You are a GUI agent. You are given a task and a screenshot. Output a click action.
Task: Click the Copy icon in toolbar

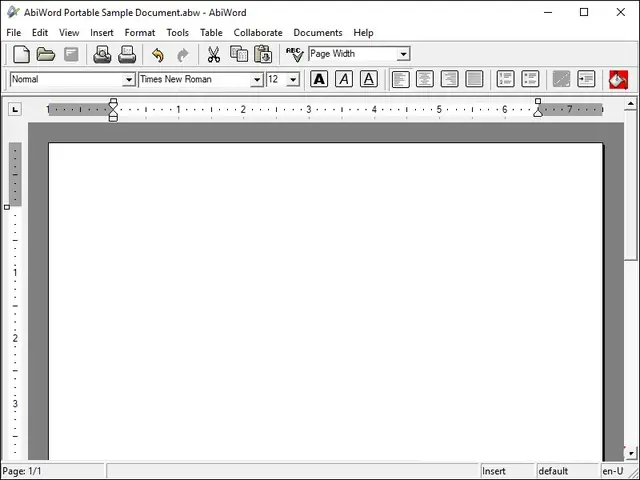239,55
